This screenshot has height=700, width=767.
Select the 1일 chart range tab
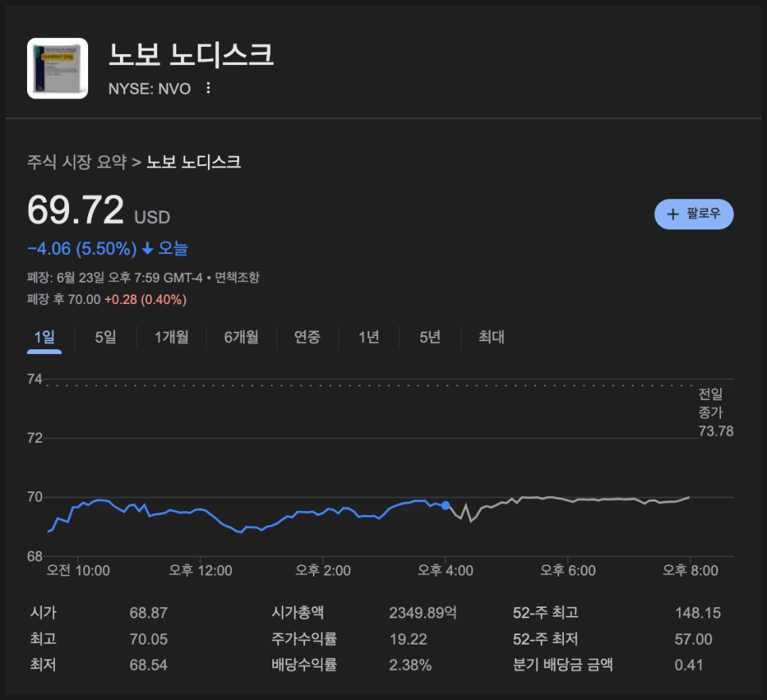pos(44,337)
